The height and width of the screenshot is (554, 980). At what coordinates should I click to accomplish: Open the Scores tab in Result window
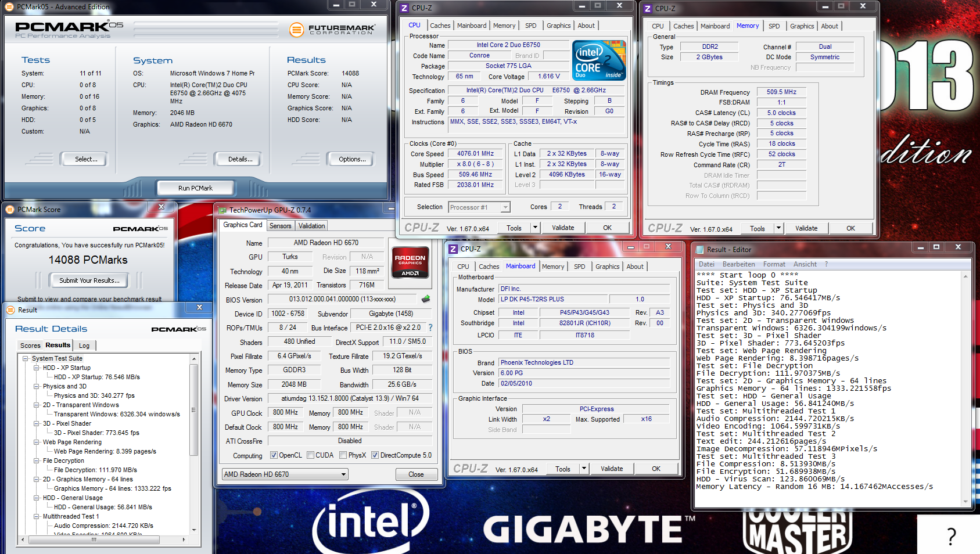pyautogui.click(x=30, y=346)
